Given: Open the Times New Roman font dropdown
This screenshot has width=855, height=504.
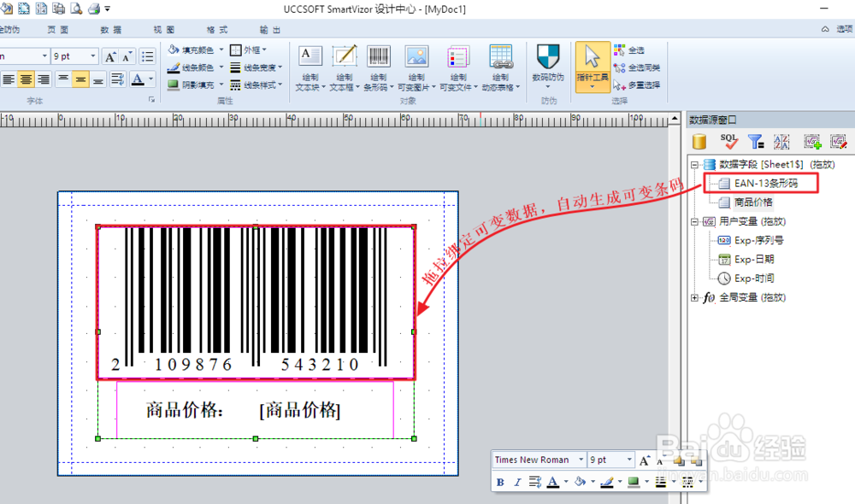Looking at the screenshot, I should 581,460.
